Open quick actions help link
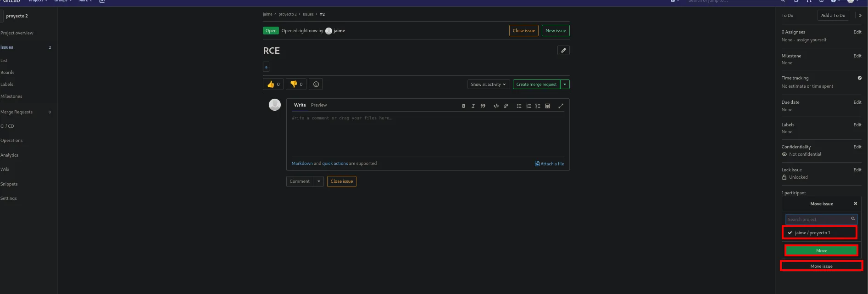 coord(335,164)
